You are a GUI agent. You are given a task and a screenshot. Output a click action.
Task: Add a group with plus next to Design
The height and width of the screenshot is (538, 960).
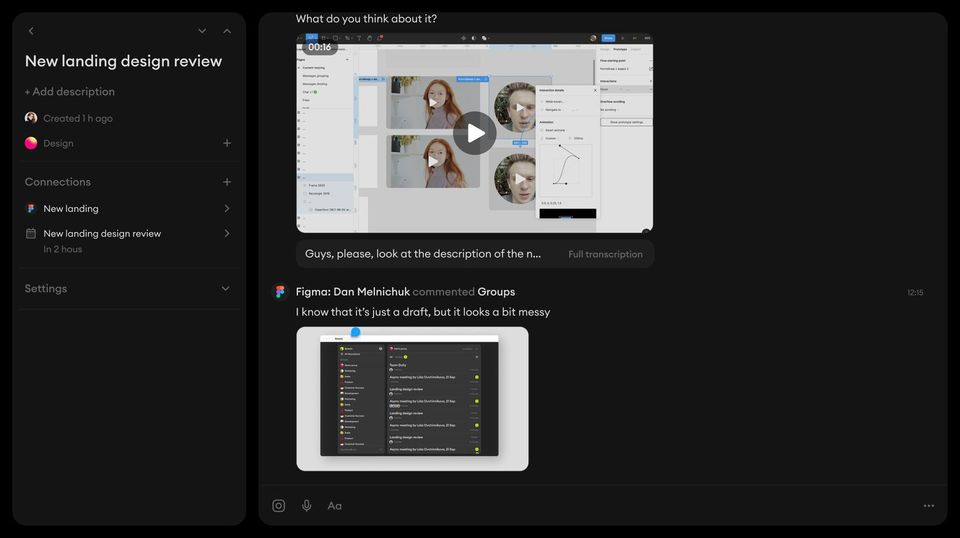tap(227, 143)
